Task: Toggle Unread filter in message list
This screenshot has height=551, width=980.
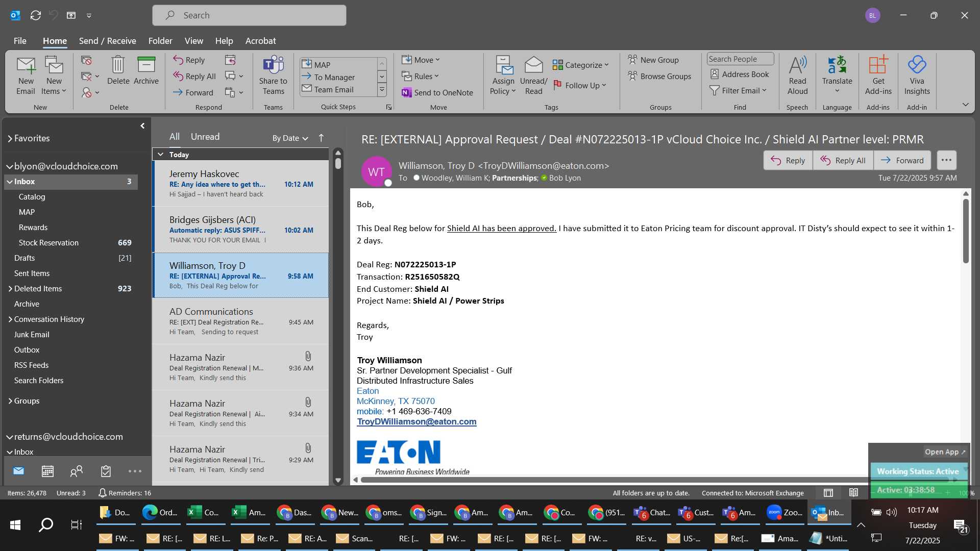Action: click(205, 137)
